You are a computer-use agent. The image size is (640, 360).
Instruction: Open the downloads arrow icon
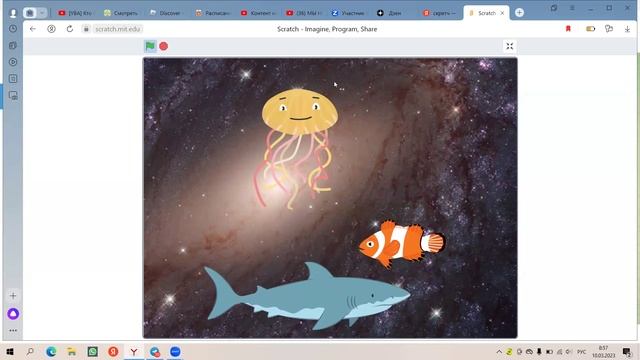tap(627, 29)
